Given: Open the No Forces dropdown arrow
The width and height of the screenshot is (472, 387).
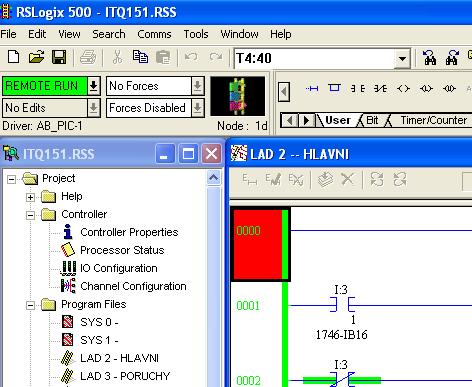Looking at the screenshot, I should (198, 86).
